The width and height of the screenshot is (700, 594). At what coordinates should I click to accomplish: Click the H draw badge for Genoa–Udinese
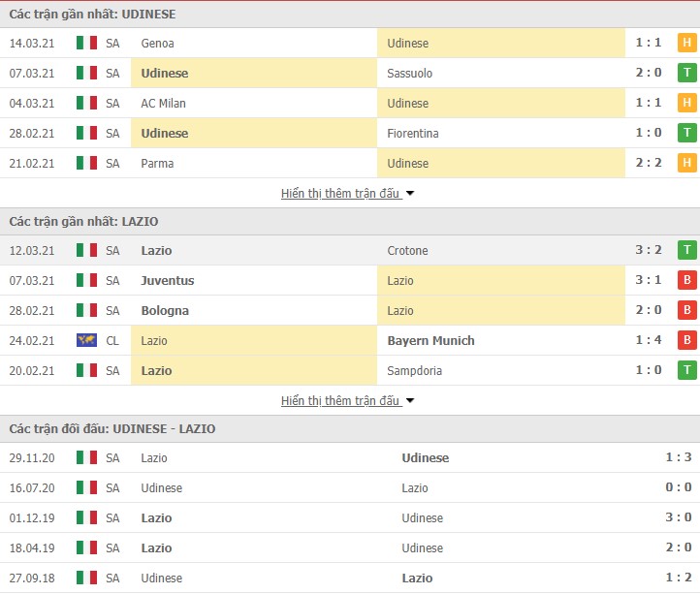click(x=687, y=43)
